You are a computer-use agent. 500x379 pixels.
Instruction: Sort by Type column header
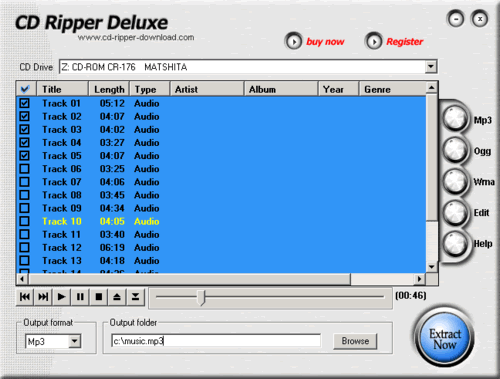(150, 89)
